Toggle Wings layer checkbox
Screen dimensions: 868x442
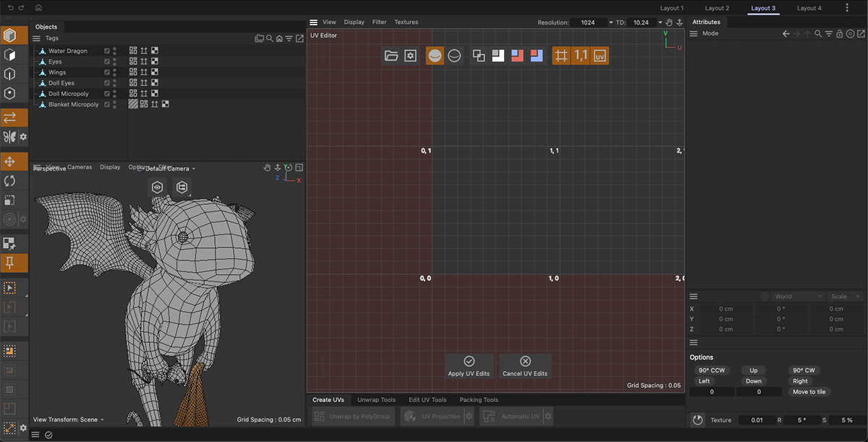[x=107, y=72]
